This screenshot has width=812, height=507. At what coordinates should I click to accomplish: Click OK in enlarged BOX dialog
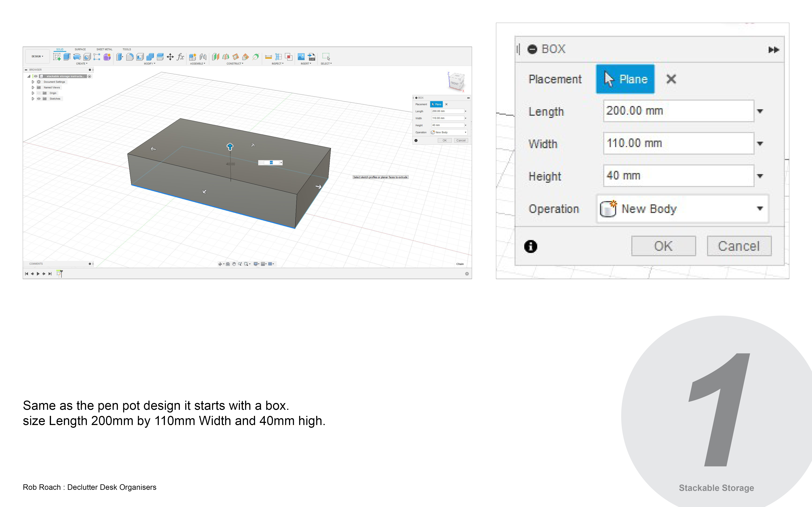[x=663, y=246]
